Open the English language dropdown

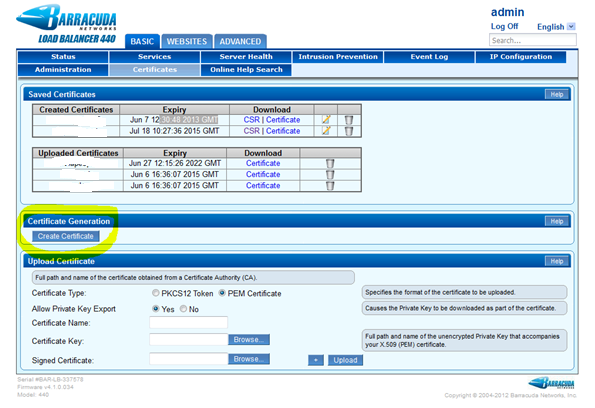click(x=571, y=27)
